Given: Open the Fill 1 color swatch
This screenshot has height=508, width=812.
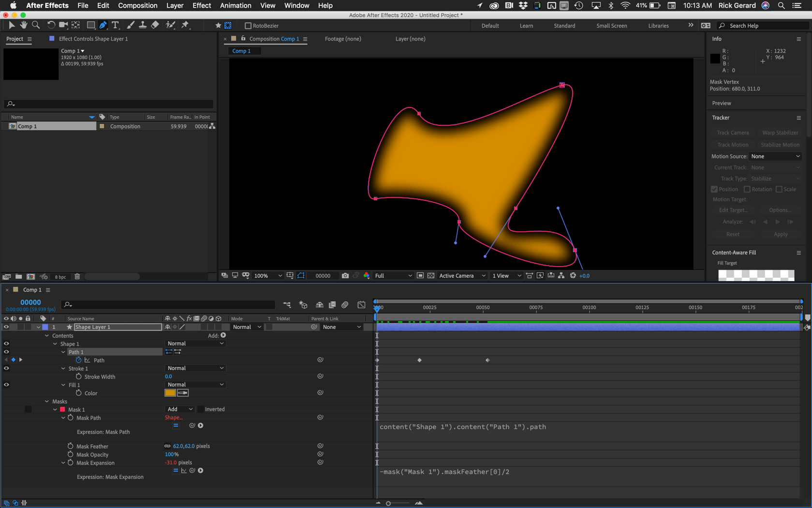Looking at the screenshot, I should click(x=170, y=393).
